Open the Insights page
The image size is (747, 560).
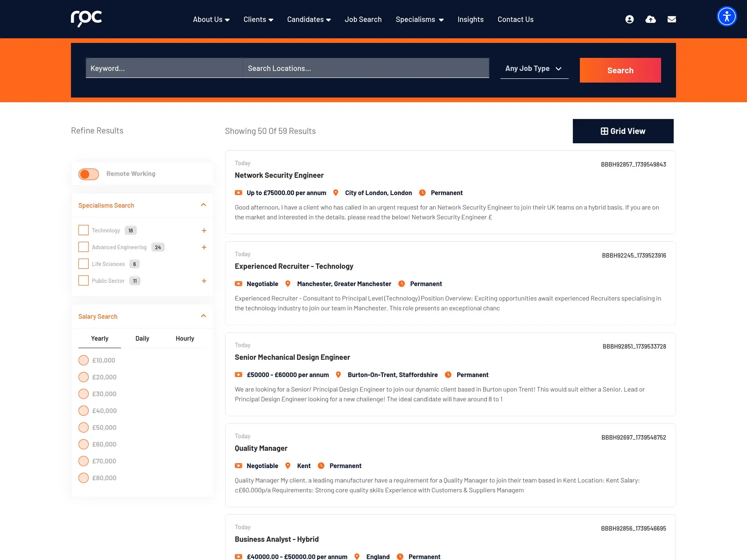click(x=471, y=20)
